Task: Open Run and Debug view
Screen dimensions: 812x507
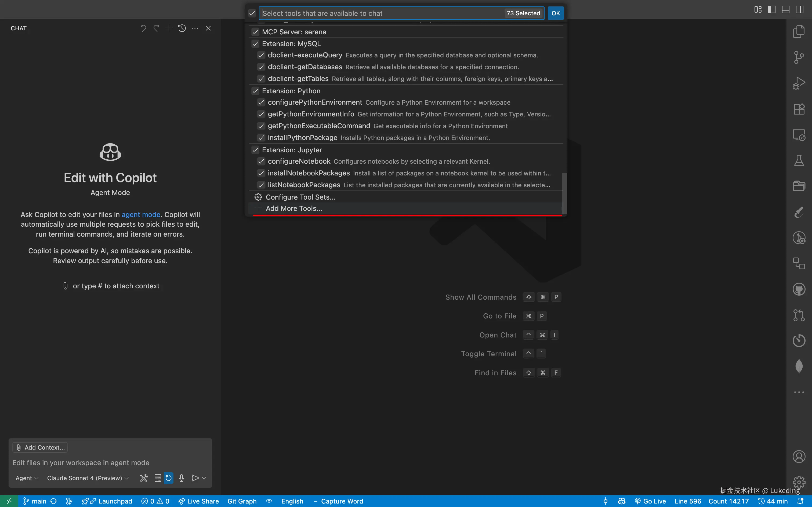Action: coord(799,83)
